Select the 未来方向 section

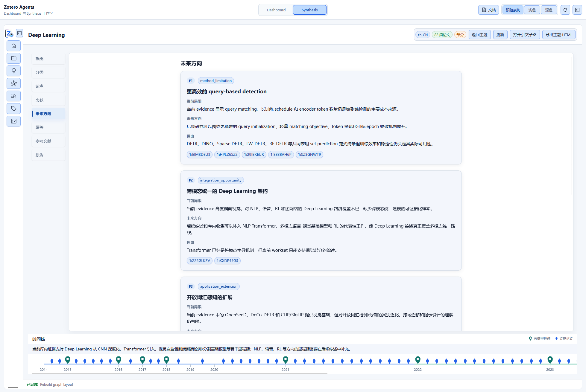[x=48, y=114]
